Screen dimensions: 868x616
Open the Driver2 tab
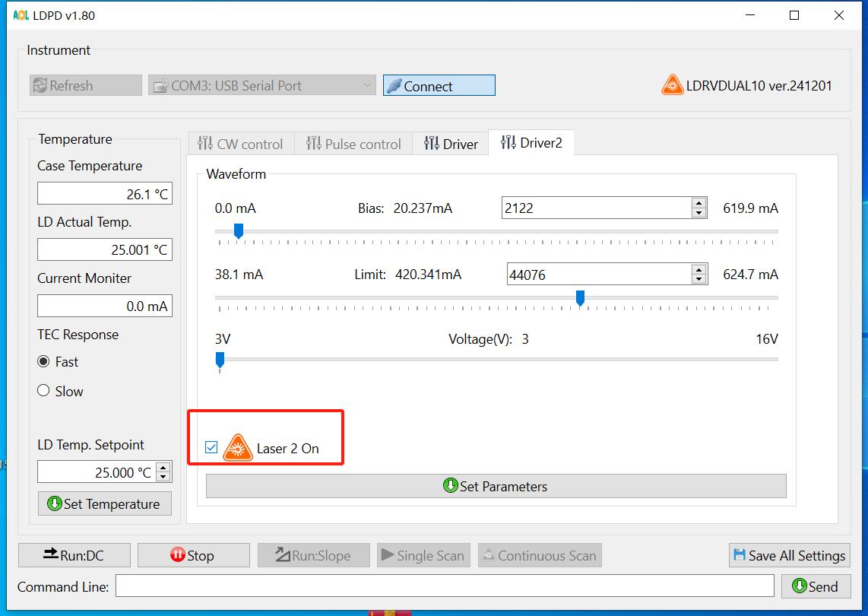531,143
